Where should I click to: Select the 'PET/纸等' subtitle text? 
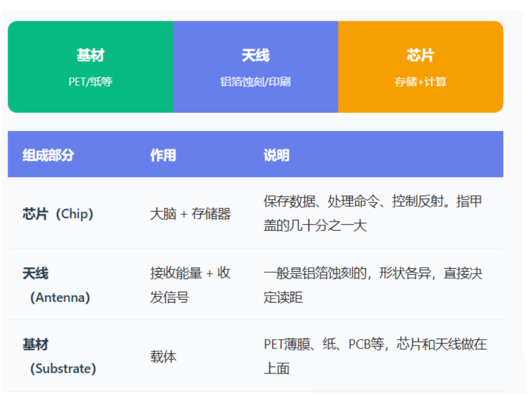pos(90,82)
